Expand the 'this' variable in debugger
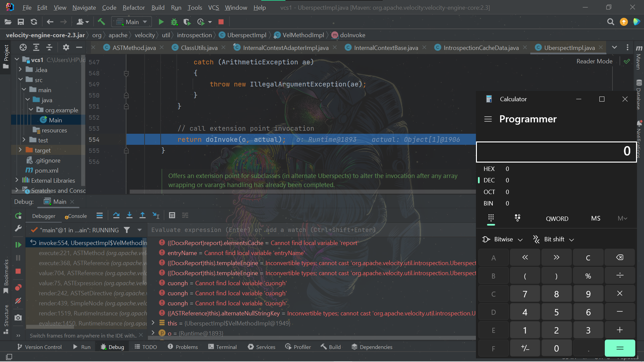 coord(153,323)
